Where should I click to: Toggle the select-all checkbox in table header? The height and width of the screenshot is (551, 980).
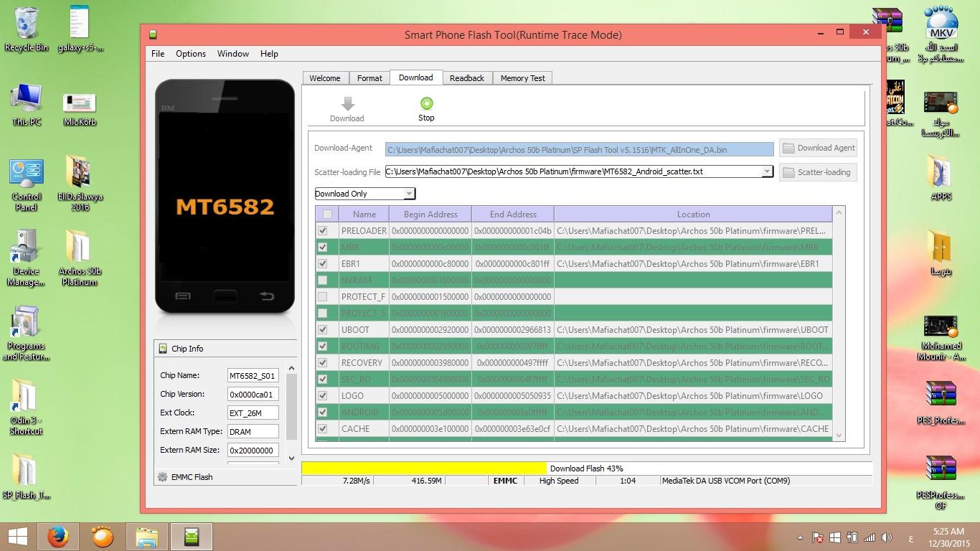pos(327,214)
